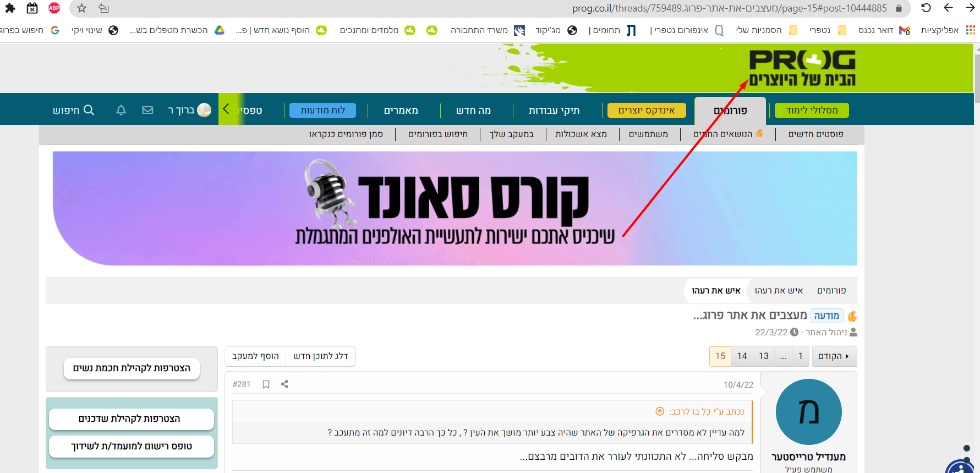Viewport: 980px width, 473px height.
Task: Open the חיפוש search
Action: [73, 110]
